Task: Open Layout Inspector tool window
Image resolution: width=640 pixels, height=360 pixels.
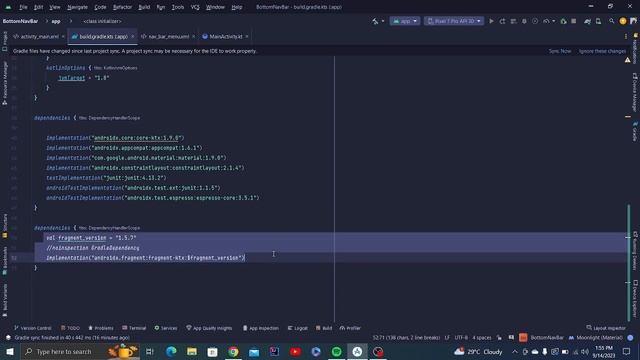Action: tap(606, 328)
